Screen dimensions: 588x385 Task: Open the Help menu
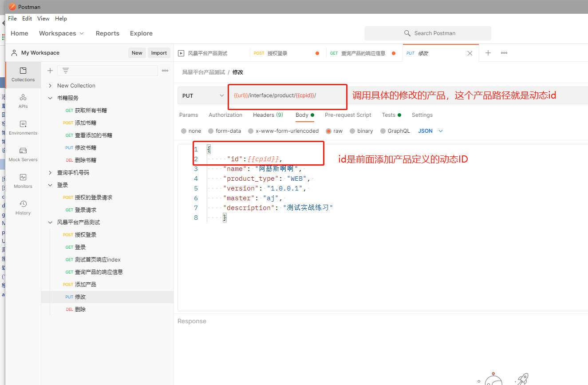pos(61,19)
